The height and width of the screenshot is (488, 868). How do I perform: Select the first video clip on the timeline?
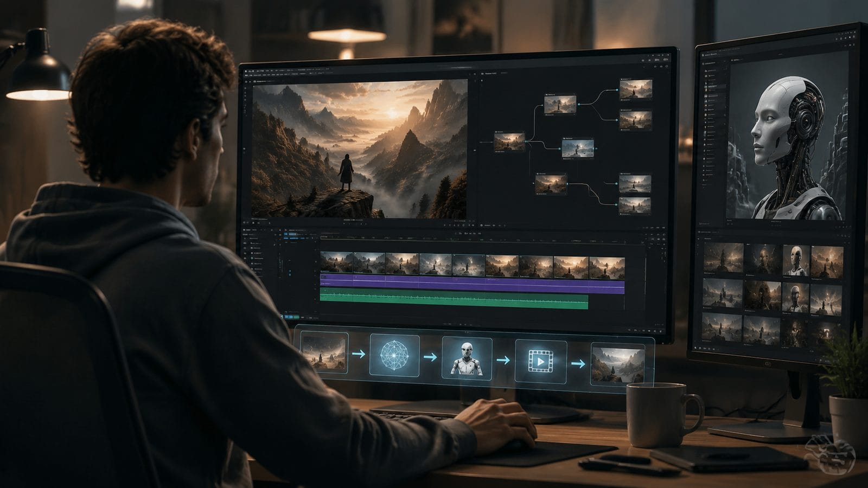pos(336,263)
